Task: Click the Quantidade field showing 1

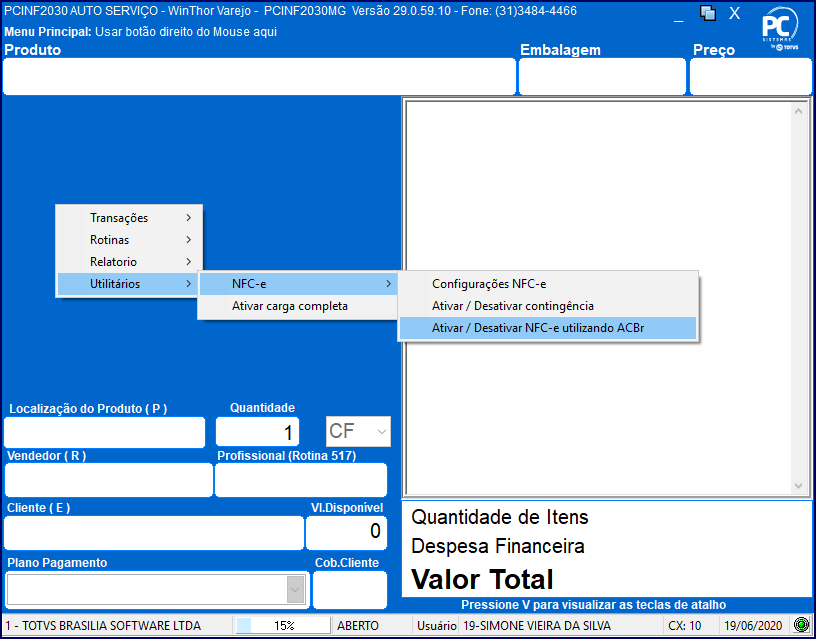Action: (x=258, y=432)
